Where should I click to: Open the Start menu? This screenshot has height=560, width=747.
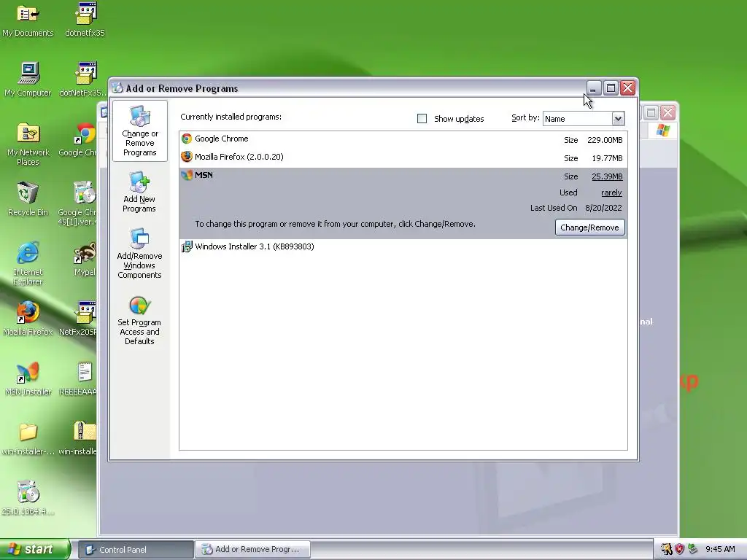[x=35, y=549]
